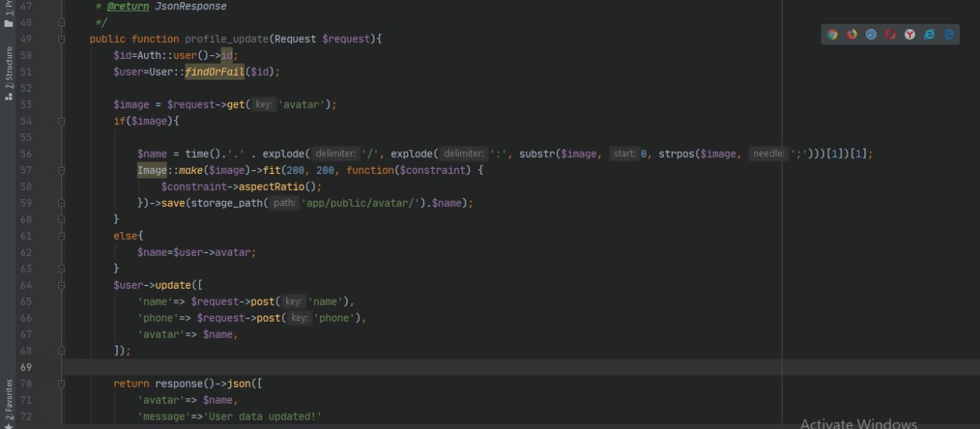Click the save method on line 59
This screenshot has width=980, height=429.
173,203
